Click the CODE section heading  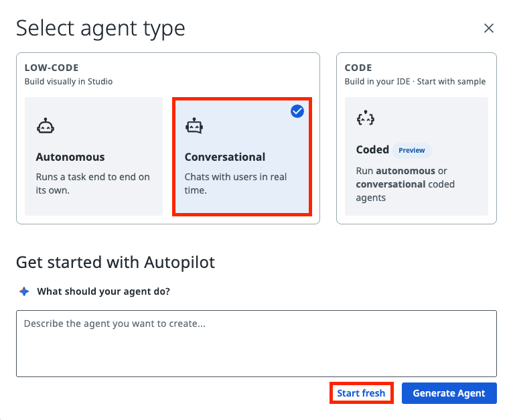point(358,68)
